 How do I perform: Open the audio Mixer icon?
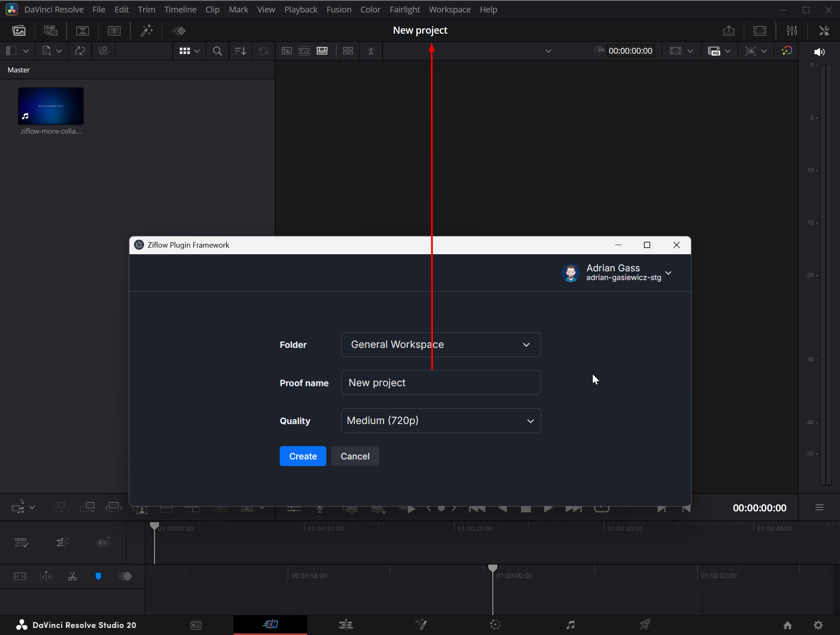pyautogui.click(x=792, y=30)
